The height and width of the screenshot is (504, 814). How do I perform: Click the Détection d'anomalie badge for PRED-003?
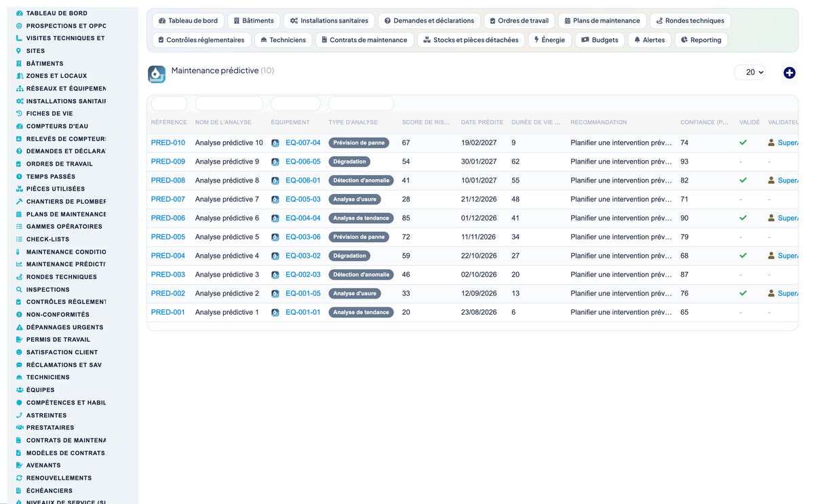click(x=362, y=275)
